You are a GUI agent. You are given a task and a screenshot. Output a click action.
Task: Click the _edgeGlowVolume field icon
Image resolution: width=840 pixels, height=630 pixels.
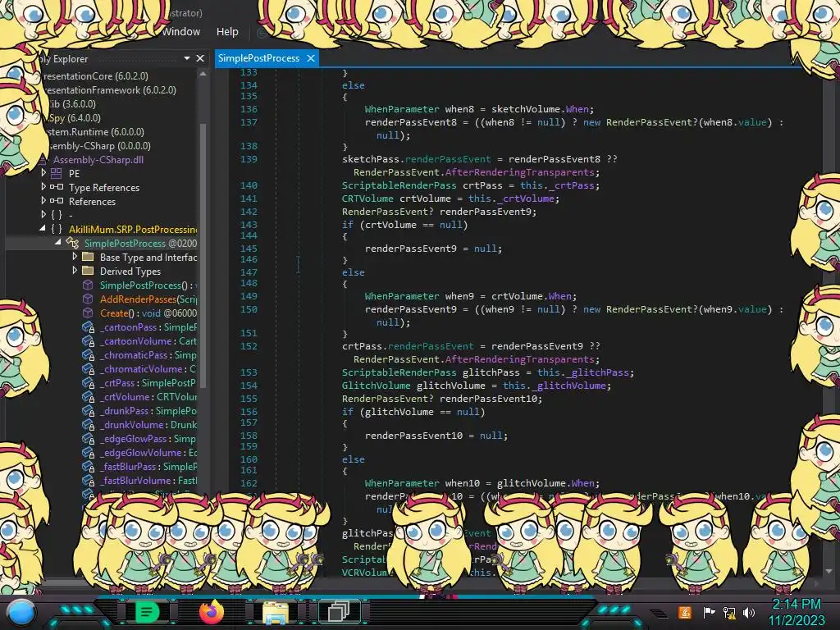[89, 452]
